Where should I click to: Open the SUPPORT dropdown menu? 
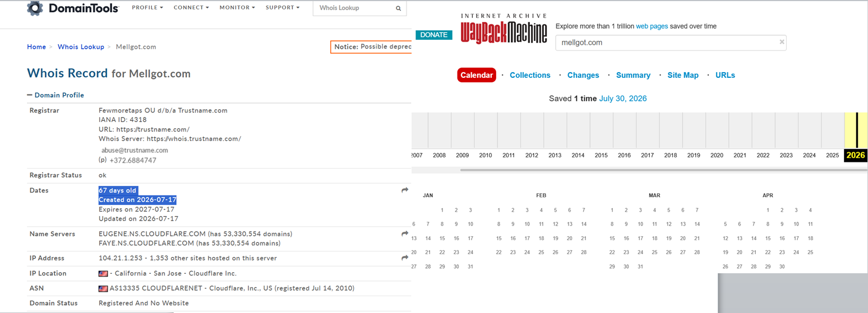click(283, 8)
